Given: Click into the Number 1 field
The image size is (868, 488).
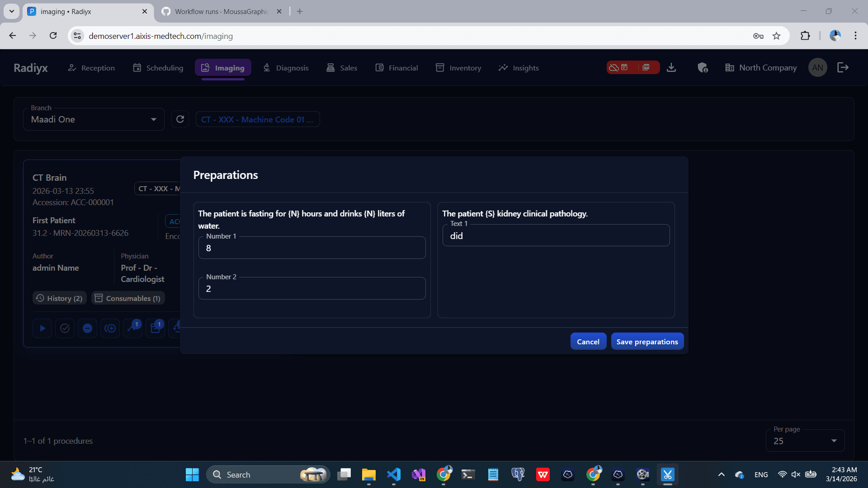Looking at the screenshot, I should [x=312, y=248].
